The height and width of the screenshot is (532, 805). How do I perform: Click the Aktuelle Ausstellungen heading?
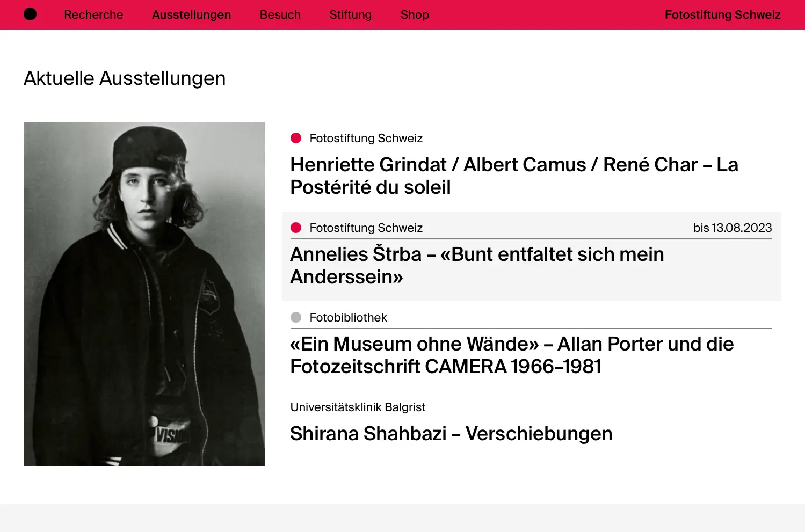point(125,78)
